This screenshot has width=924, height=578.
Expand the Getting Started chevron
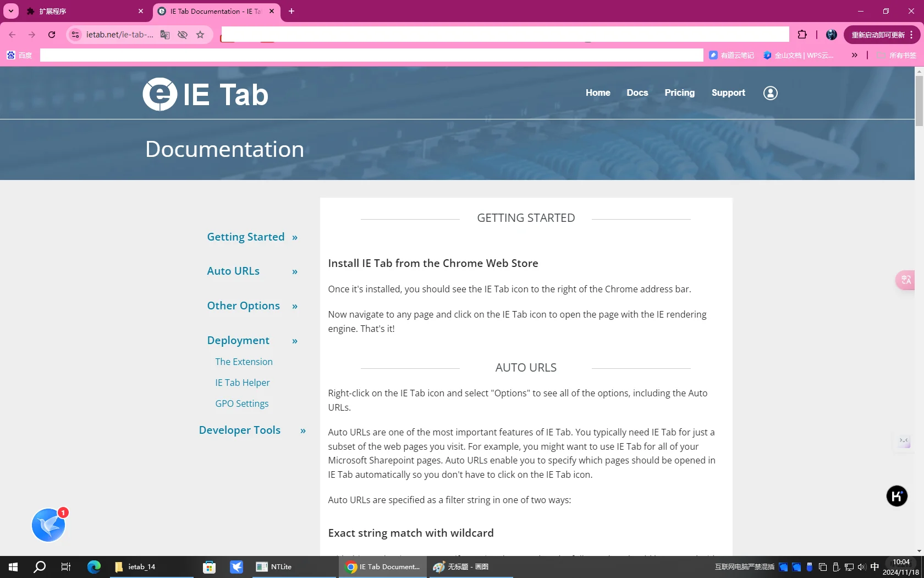click(x=295, y=237)
